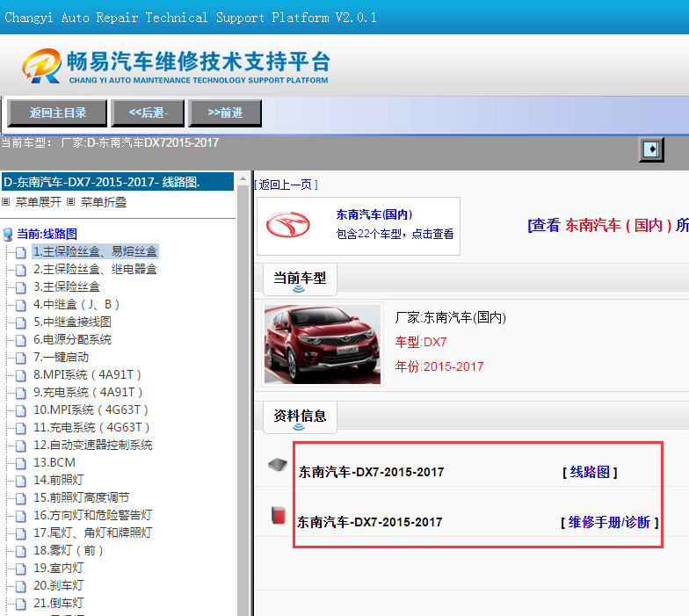Click the scroll-up arrow of the tree panel

coord(243,179)
